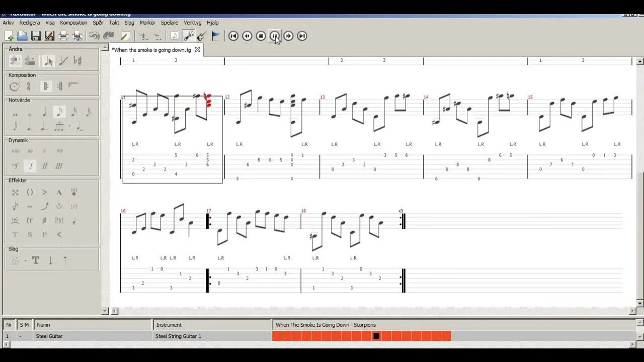Toggle triplet tuplet division
This screenshot has width=644, height=362.
(59, 127)
